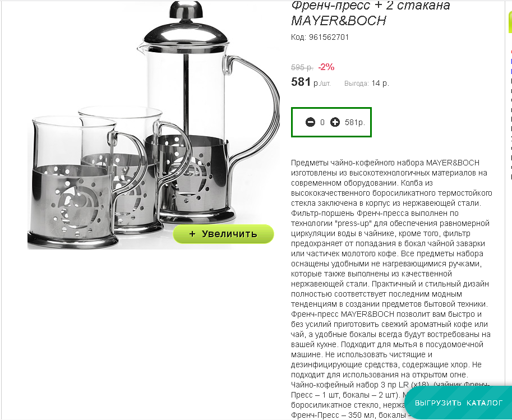The image size is (512, 420).
Task: Click the 581р. total beside the plus icon
Action: 355,122
